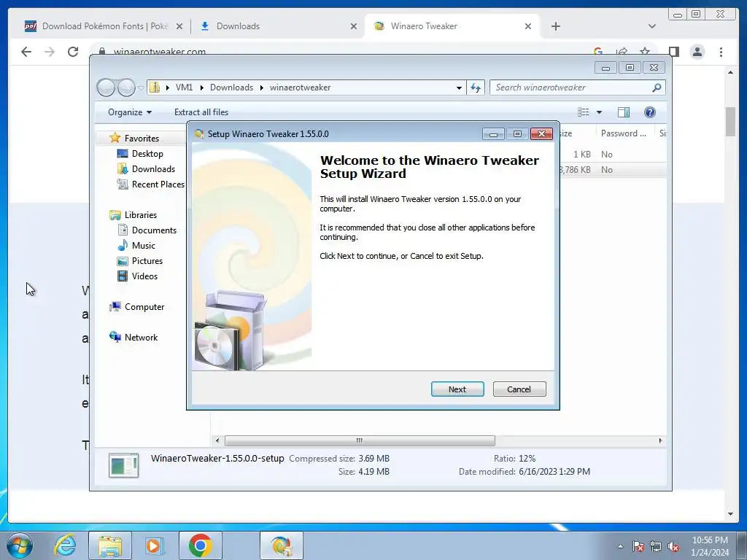Close the Pokémon Fonts tab
The width and height of the screenshot is (747, 560).
coord(179,26)
